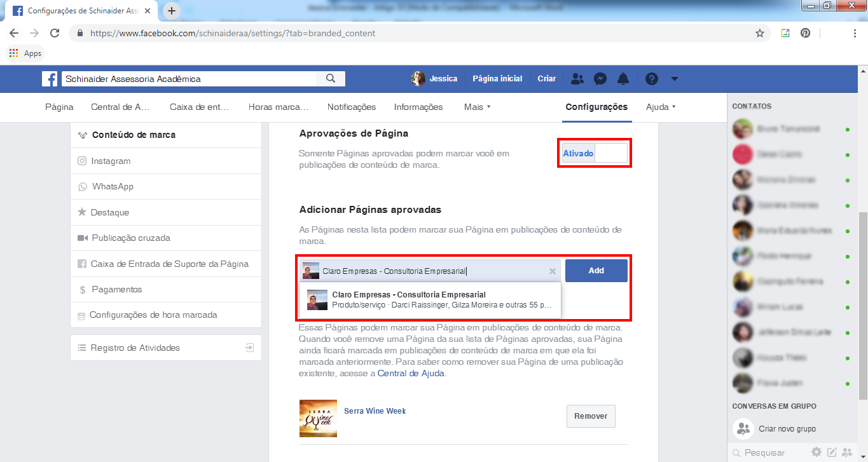Open a new browser tab

(x=172, y=11)
